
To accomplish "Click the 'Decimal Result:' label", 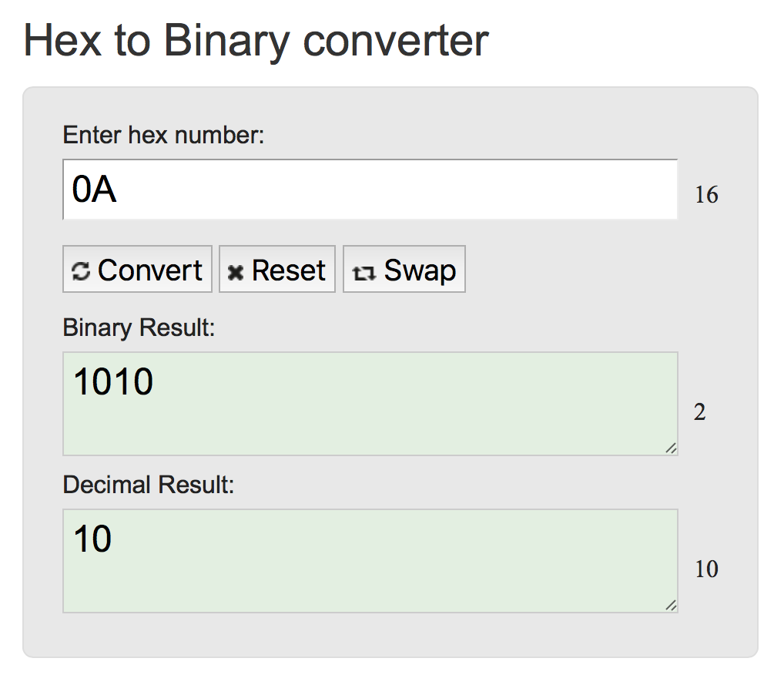I will 149,485.
